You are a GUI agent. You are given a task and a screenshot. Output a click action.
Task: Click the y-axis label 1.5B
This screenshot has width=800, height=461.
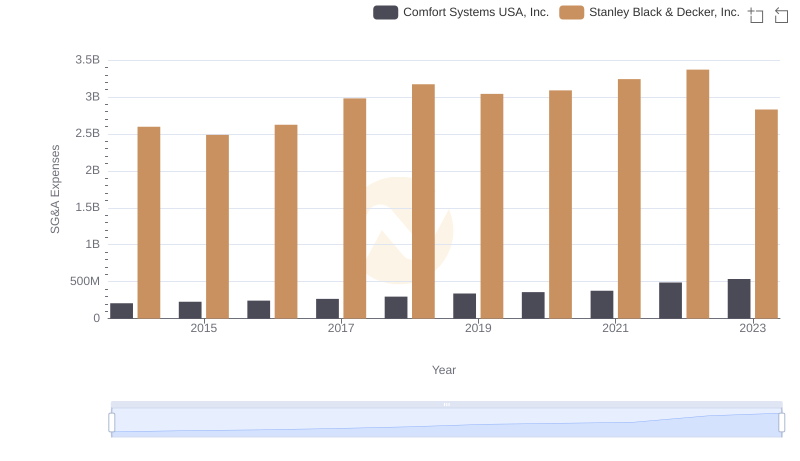tap(88, 207)
